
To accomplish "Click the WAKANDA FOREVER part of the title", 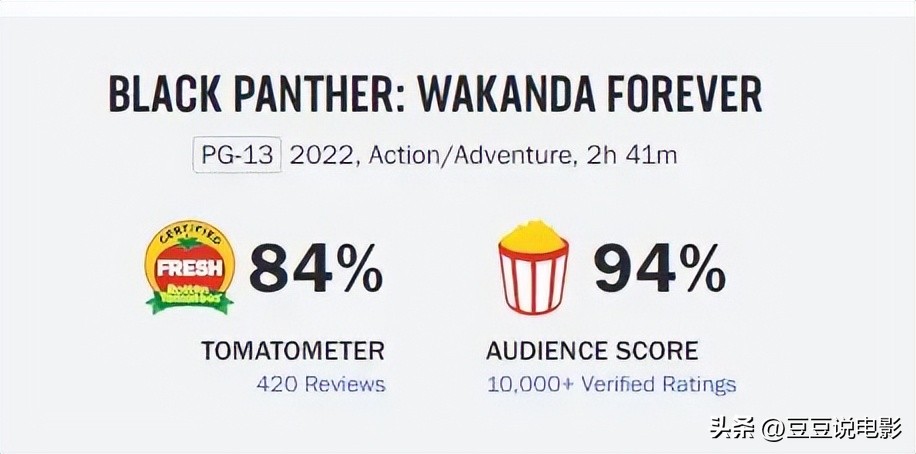I will tap(588, 95).
